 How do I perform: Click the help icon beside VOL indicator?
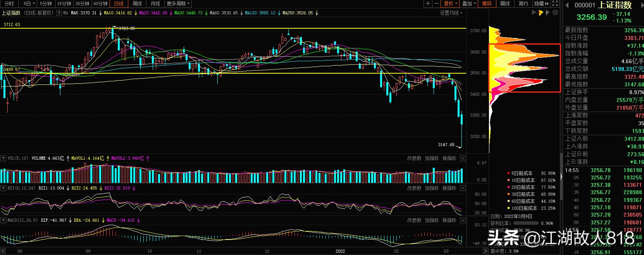click(x=3, y=158)
